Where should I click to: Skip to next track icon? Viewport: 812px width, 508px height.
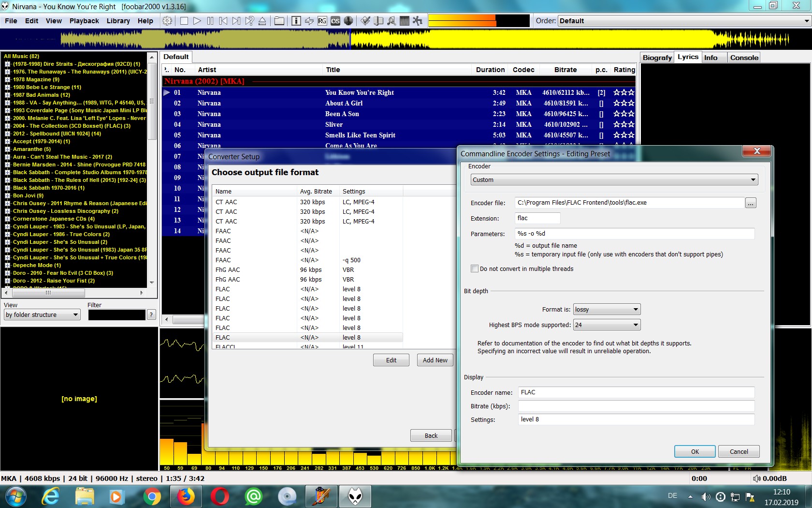[x=236, y=21]
